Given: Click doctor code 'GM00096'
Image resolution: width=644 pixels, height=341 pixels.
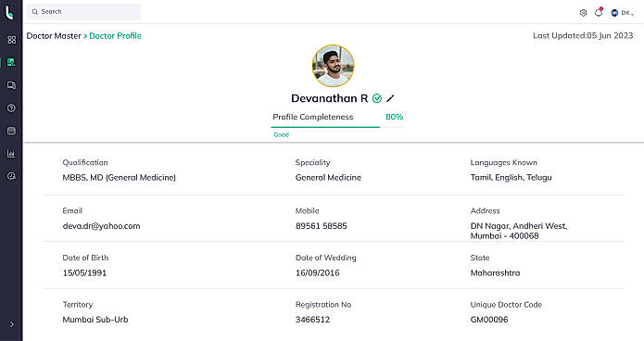Looking at the screenshot, I should click(489, 320).
